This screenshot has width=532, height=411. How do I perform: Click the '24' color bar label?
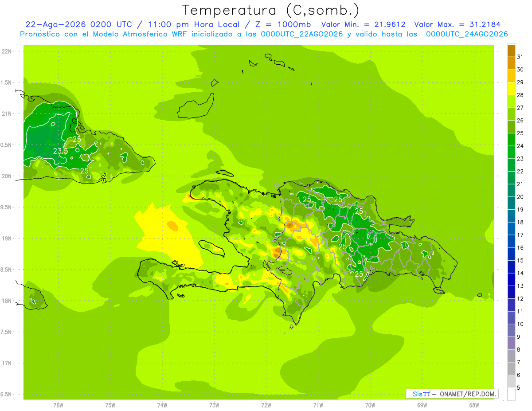[520, 146]
